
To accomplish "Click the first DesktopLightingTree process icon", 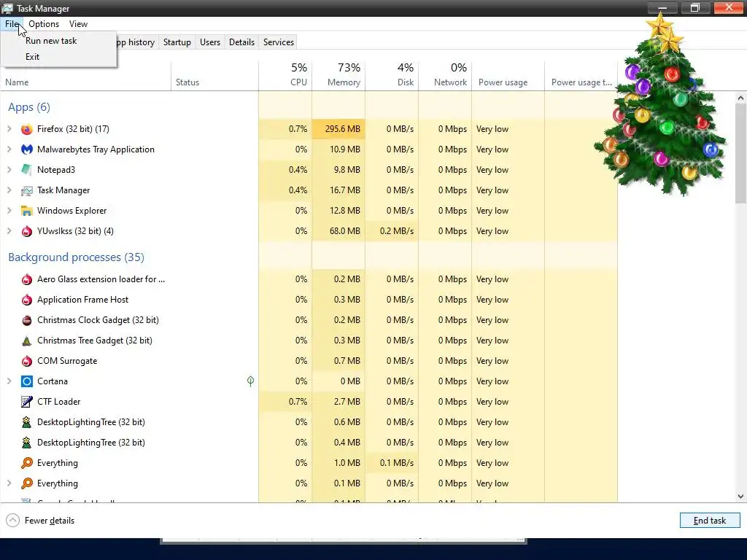I will pyautogui.click(x=27, y=422).
